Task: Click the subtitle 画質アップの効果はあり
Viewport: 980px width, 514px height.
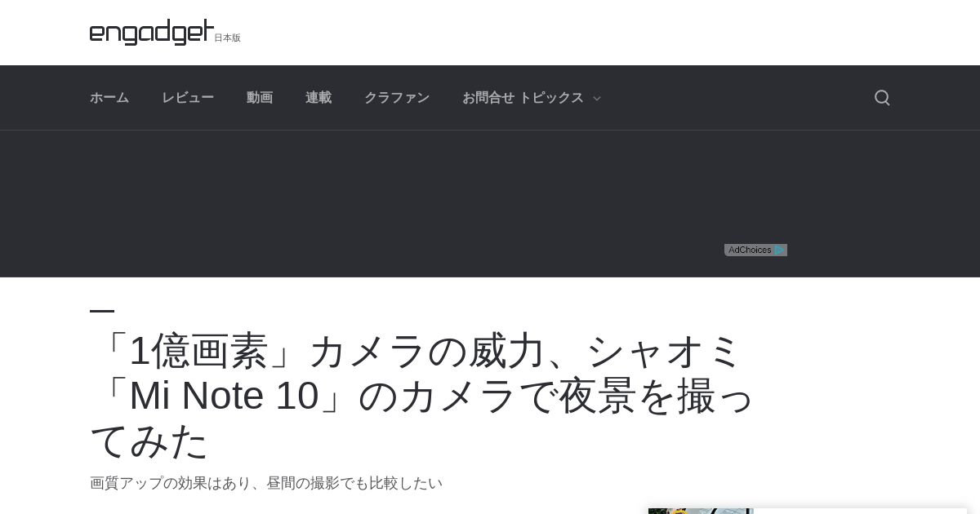Action: pyautogui.click(x=266, y=483)
